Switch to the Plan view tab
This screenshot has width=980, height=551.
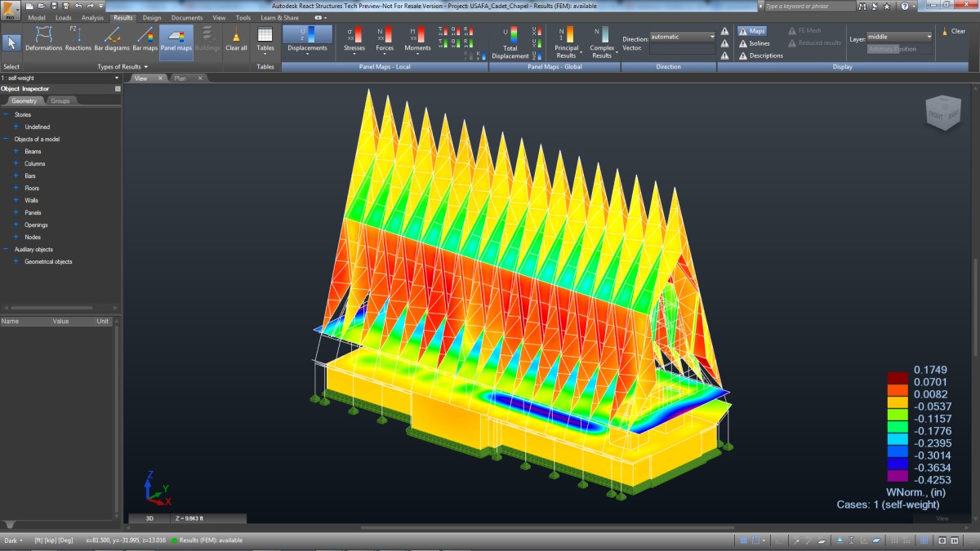pyautogui.click(x=180, y=78)
